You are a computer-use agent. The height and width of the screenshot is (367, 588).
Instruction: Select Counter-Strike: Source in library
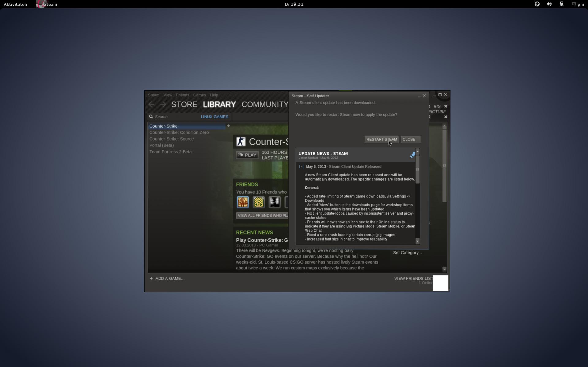172,139
